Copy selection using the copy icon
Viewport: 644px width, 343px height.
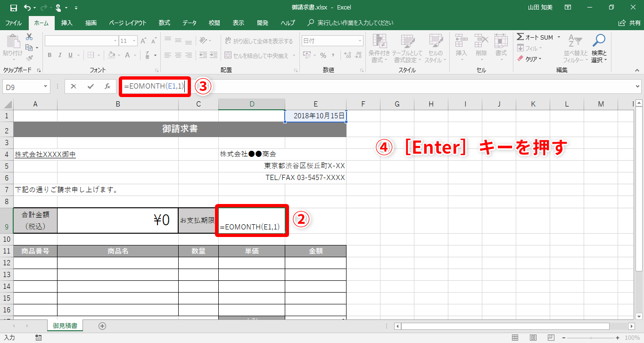(x=29, y=48)
